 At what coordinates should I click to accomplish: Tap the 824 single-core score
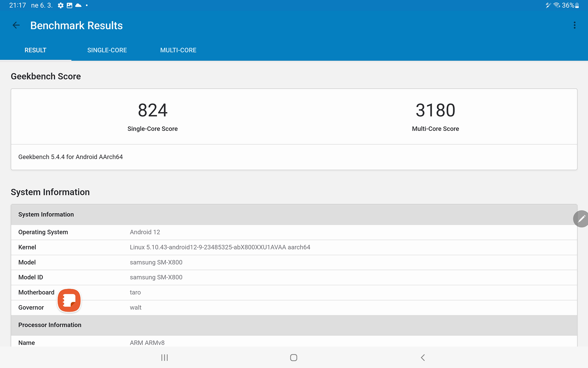pyautogui.click(x=153, y=110)
